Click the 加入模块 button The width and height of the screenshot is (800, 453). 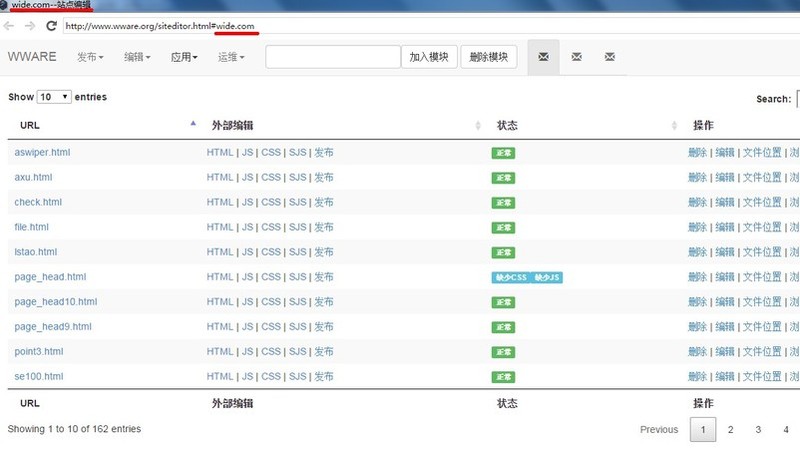429,57
